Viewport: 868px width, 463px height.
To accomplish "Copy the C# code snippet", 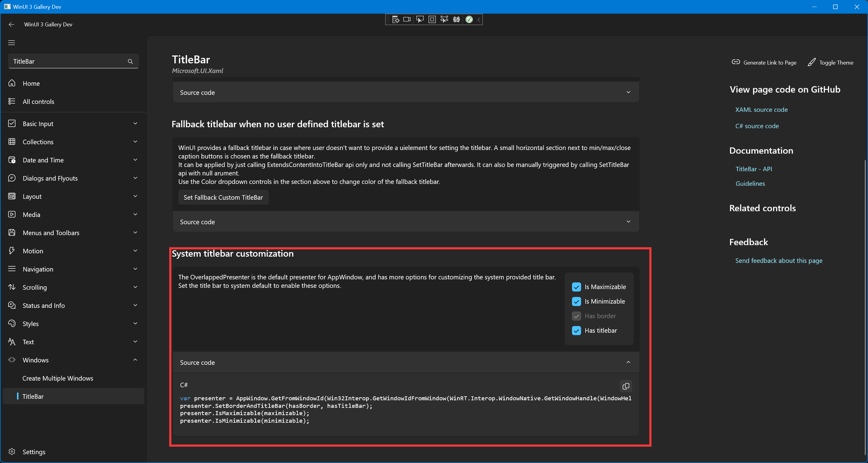I will tap(626, 386).
